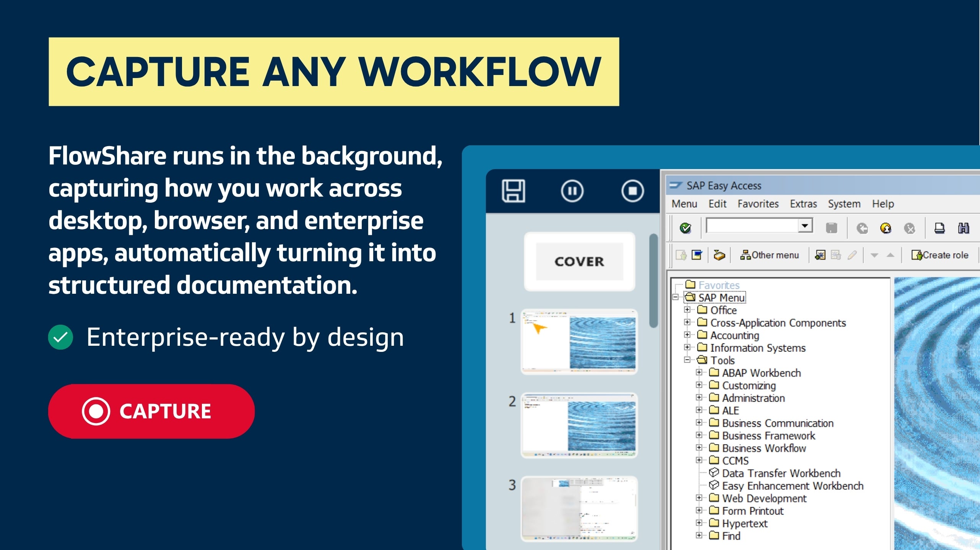980x550 pixels.
Task: Click the Change Favorites pencil icon
Action: click(x=852, y=255)
